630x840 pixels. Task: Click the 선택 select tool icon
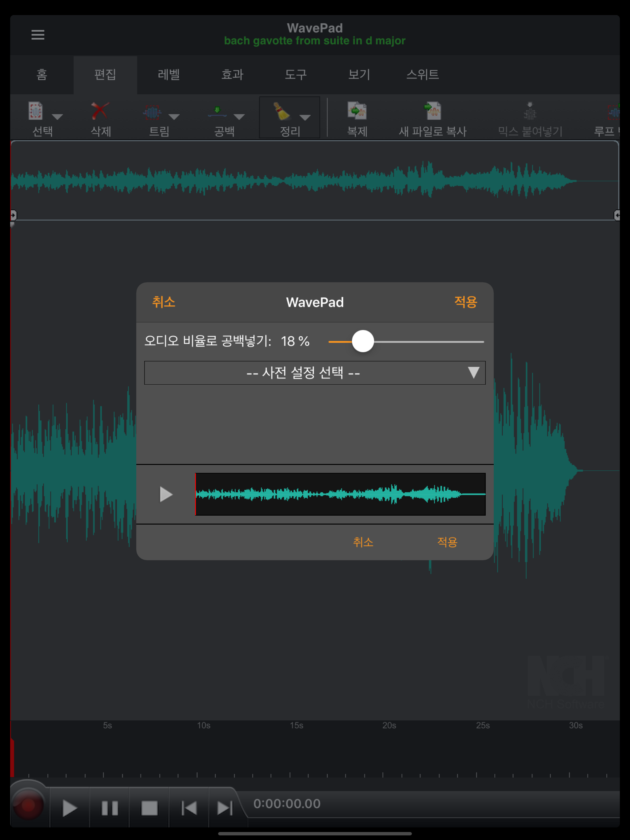[x=36, y=111]
